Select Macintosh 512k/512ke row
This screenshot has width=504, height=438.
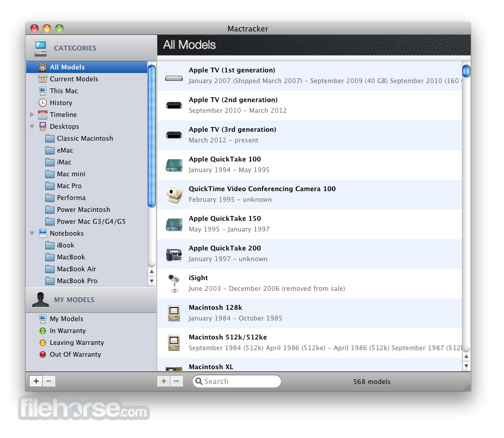tap(309, 343)
